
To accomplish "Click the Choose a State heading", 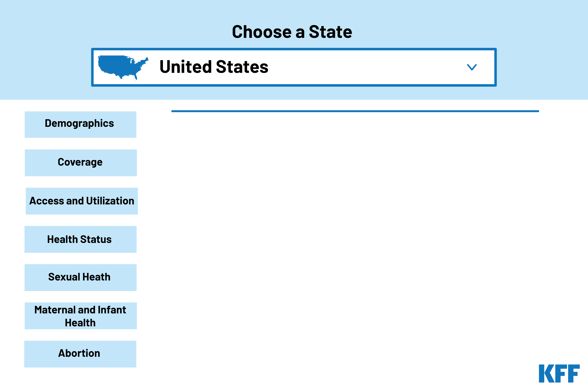I will (292, 32).
